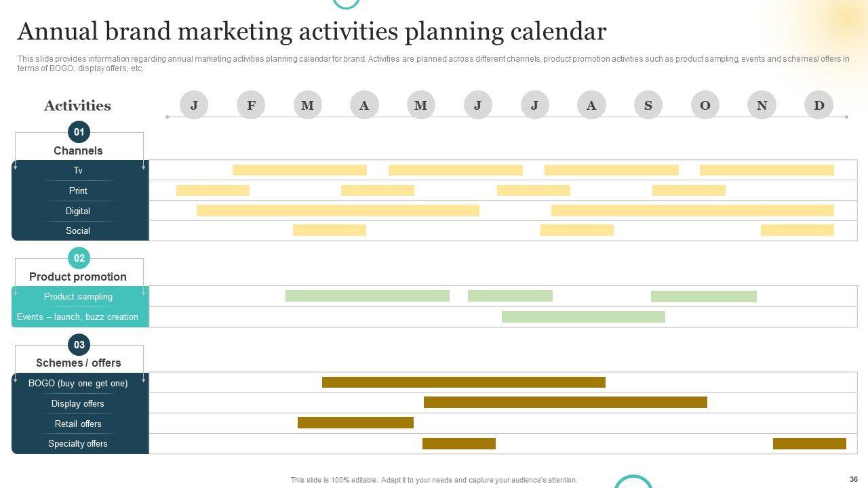Click the Print channel row label
868x488 pixels.
78,190
